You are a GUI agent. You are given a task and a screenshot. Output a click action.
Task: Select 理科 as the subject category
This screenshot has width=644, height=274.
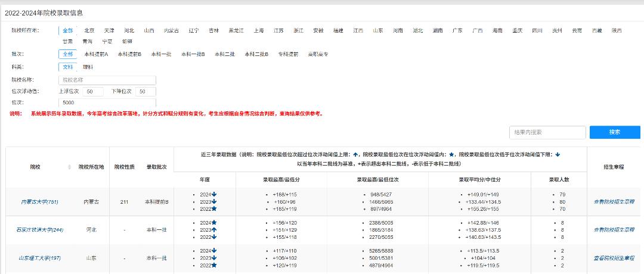[x=88, y=67]
